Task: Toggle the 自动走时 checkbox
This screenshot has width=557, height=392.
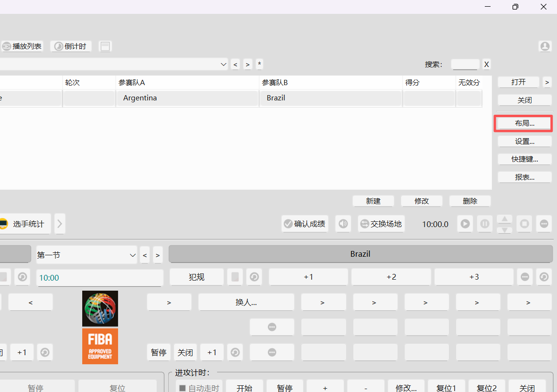Action: point(183,388)
